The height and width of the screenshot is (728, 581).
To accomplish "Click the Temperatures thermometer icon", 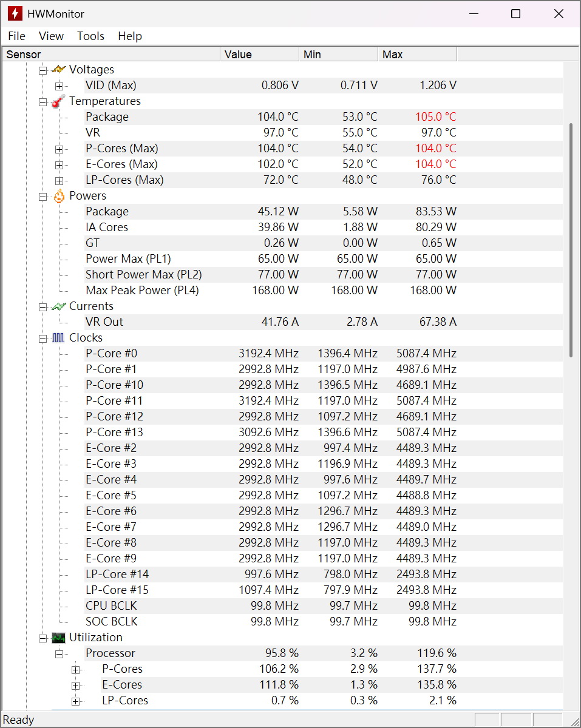I will tap(58, 101).
